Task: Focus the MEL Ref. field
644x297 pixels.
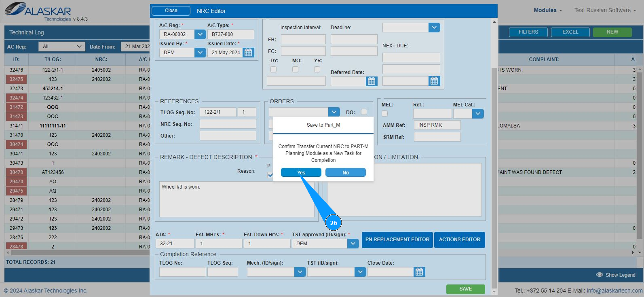Action: pyautogui.click(x=433, y=114)
